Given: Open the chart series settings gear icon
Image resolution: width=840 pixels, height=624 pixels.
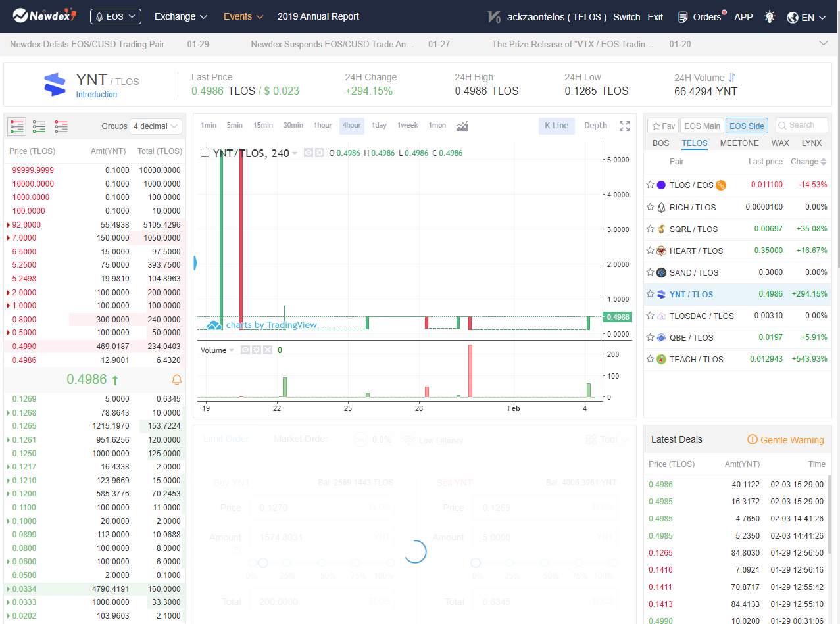Looking at the screenshot, I should [319, 153].
